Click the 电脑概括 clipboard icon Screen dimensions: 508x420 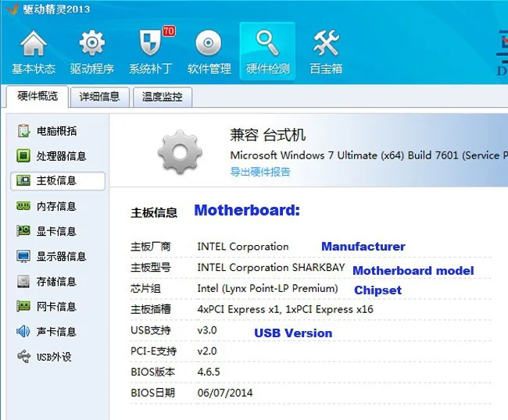click(x=23, y=130)
